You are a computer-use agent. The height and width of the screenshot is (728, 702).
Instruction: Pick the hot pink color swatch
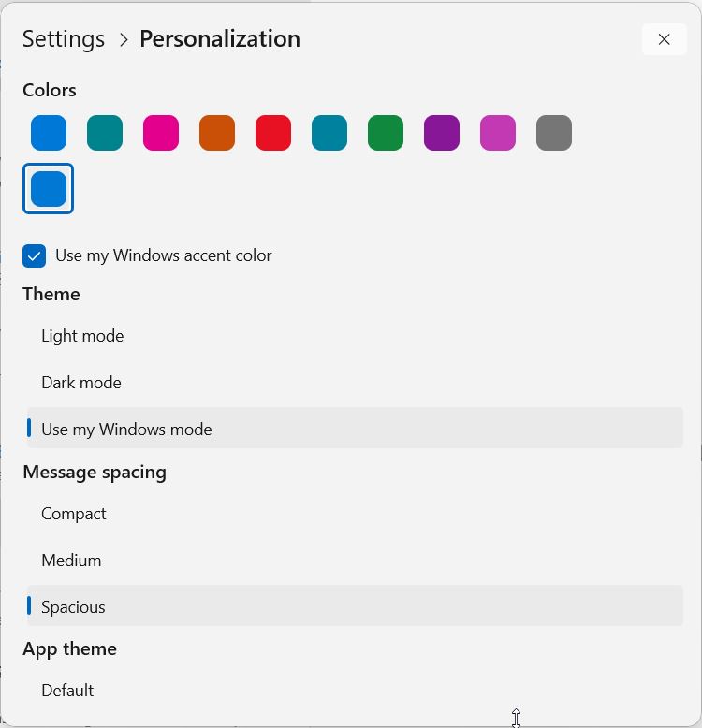pos(161,133)
